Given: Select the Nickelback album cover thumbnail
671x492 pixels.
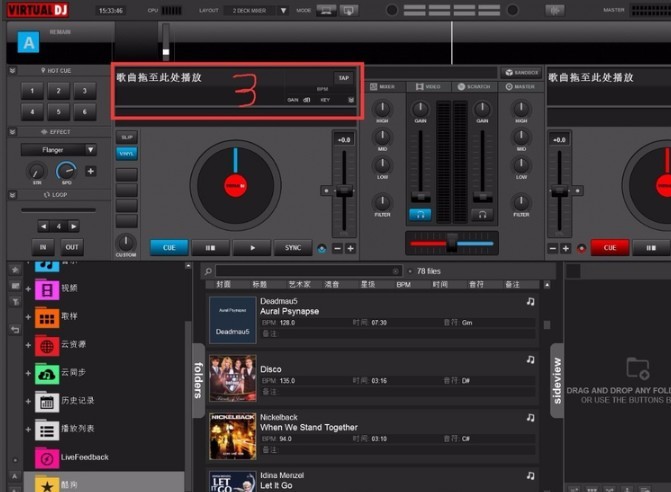Looking at the screenshot, I should [233, 436].
